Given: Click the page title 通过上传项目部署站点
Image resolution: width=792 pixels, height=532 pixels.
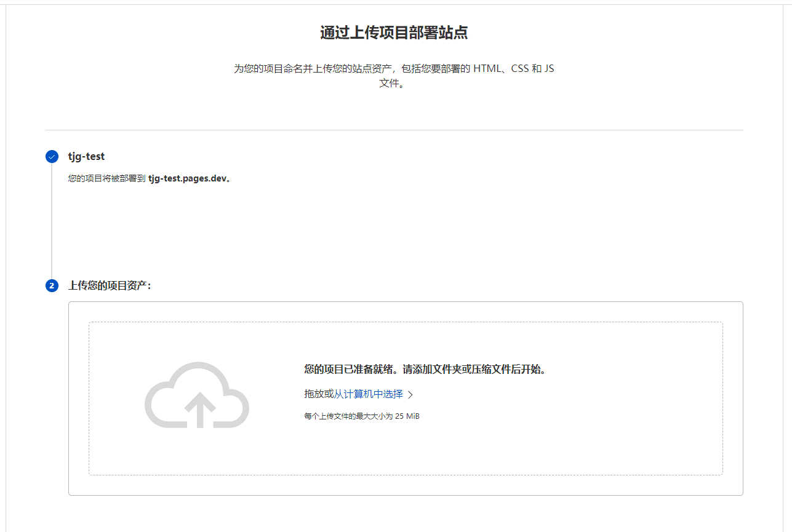Looking at the screenshot, I should pos(394,33).
